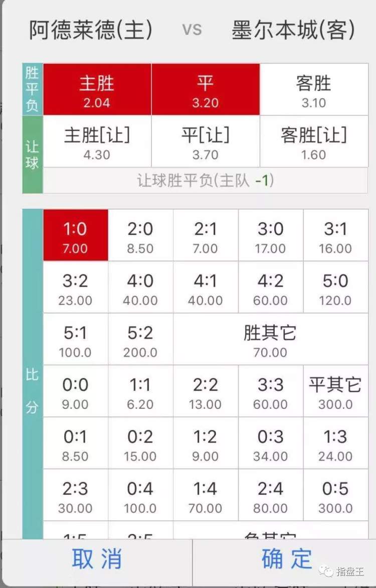This screenshot has width=376, height=588.
Task: Deselect the 1:0 score at 7.00
Action: point(75,235)
